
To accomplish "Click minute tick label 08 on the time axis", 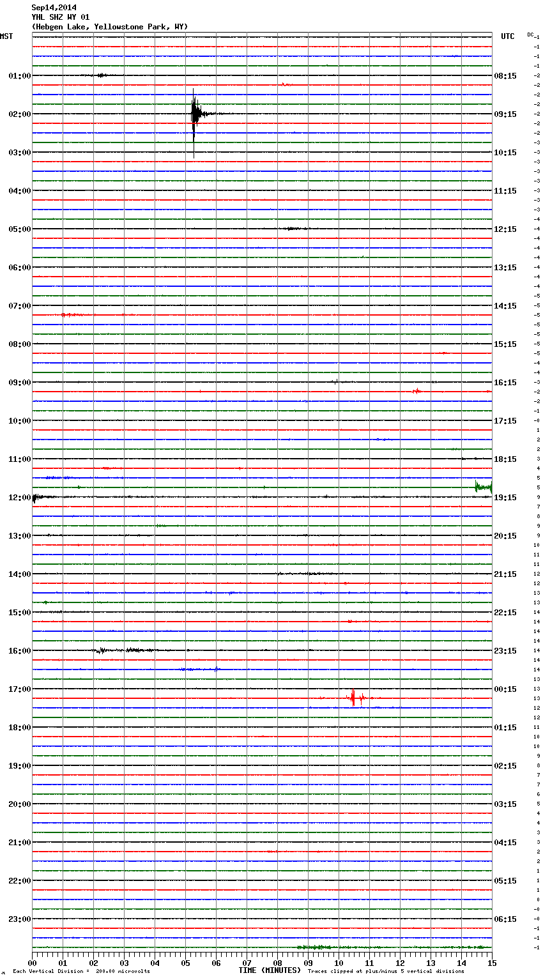I will pyautogui.click(x=277, y=963).
